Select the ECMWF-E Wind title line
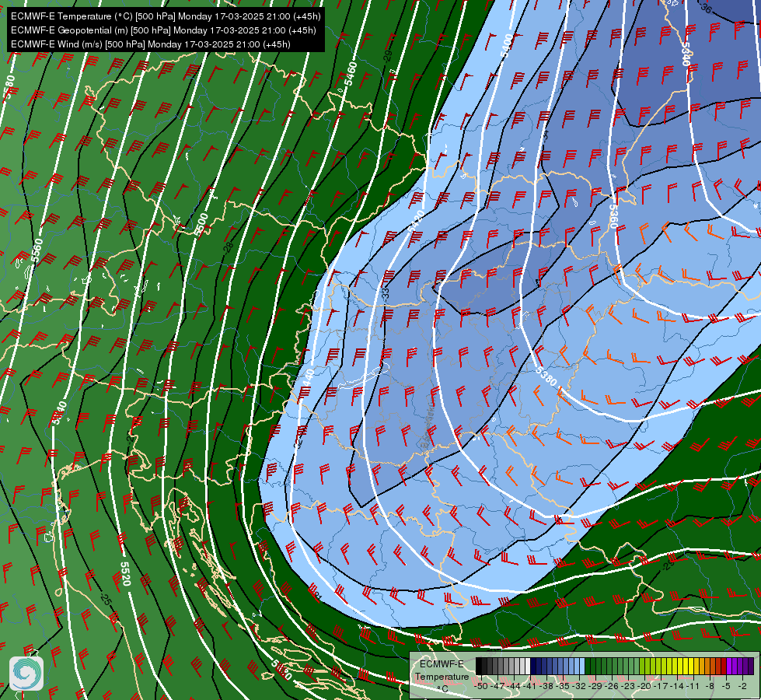 [151, 44]
